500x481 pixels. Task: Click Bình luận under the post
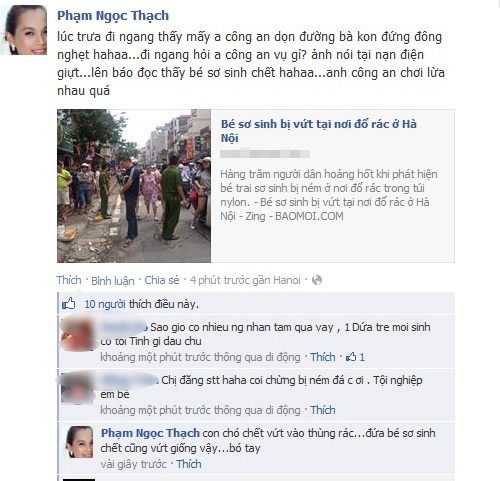113,281
